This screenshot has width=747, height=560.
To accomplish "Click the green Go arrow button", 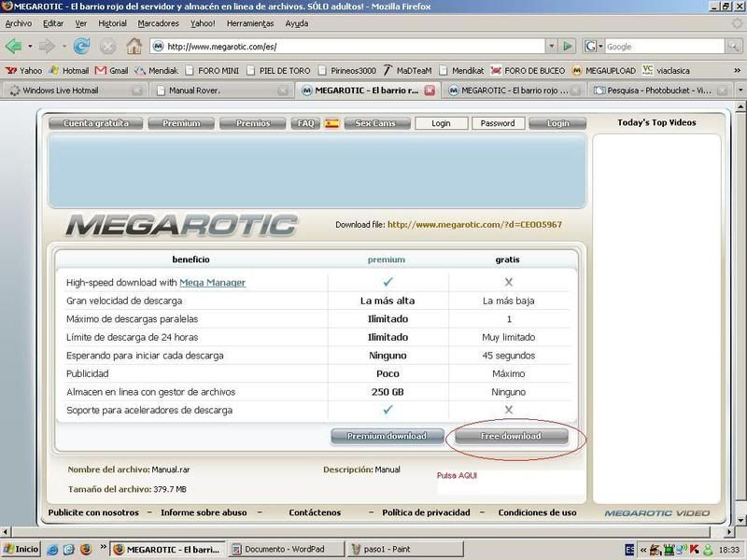I will click(567, 46).
